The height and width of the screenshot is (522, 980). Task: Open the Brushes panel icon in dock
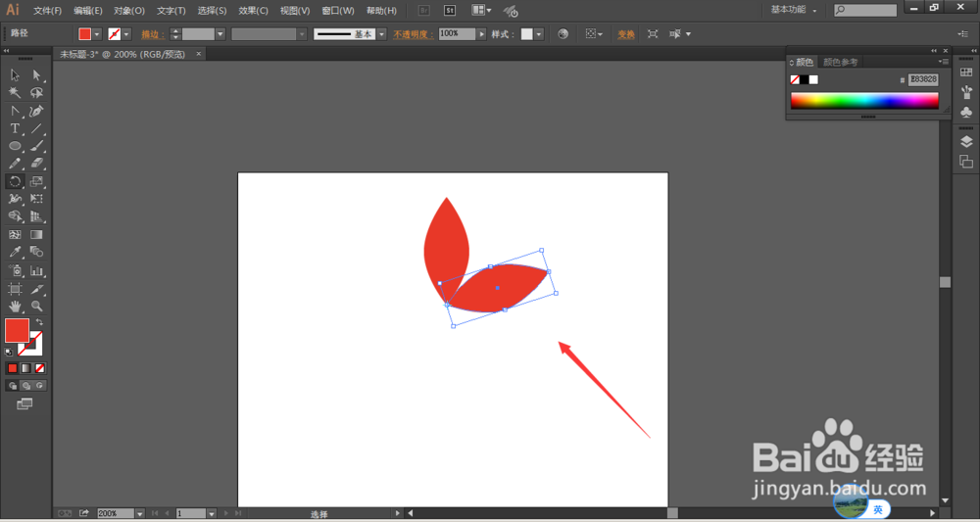tap(966, 92)
